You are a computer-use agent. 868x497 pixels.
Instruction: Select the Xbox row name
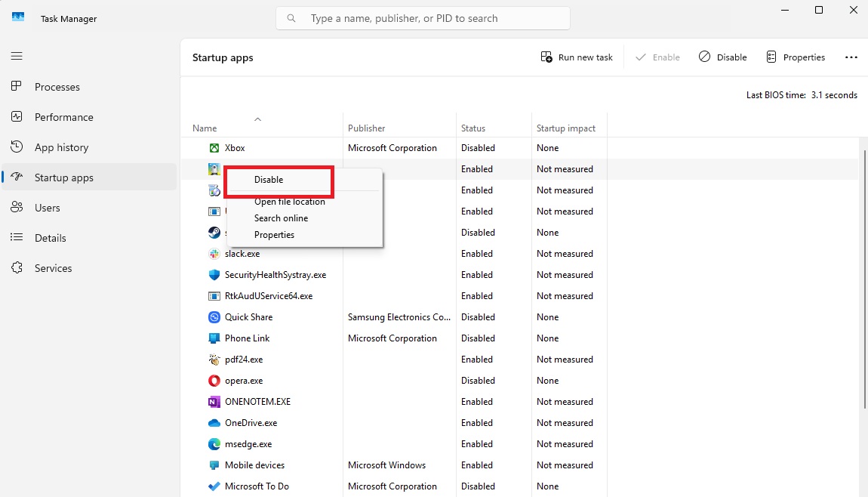pos(235,148)
